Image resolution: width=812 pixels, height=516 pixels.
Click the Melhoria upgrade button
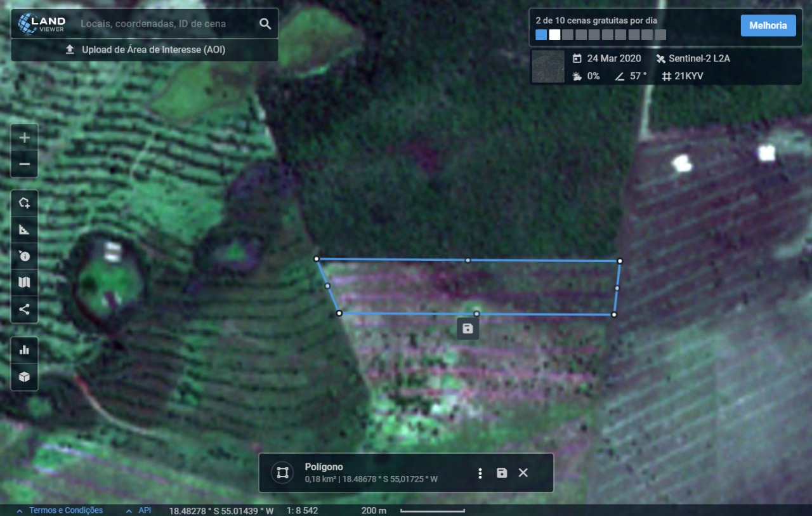(768, 25)
